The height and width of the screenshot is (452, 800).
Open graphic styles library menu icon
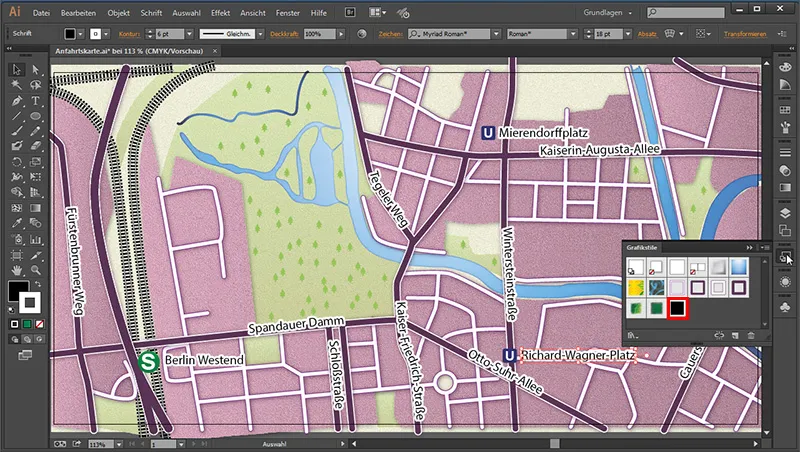coord(633,335)
